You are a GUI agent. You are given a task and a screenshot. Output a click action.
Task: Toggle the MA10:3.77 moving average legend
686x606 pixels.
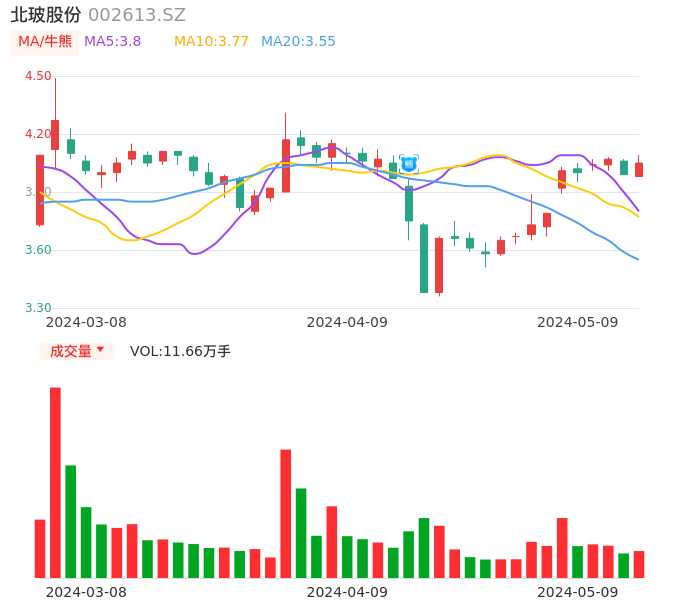pyautogui.click(x=211, y=42)
